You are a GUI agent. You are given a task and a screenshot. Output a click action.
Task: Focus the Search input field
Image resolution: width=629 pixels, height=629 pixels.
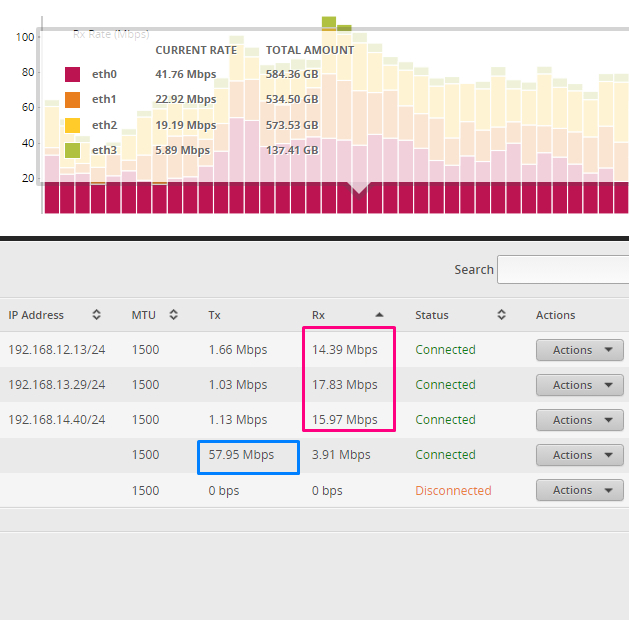[562, 269]
